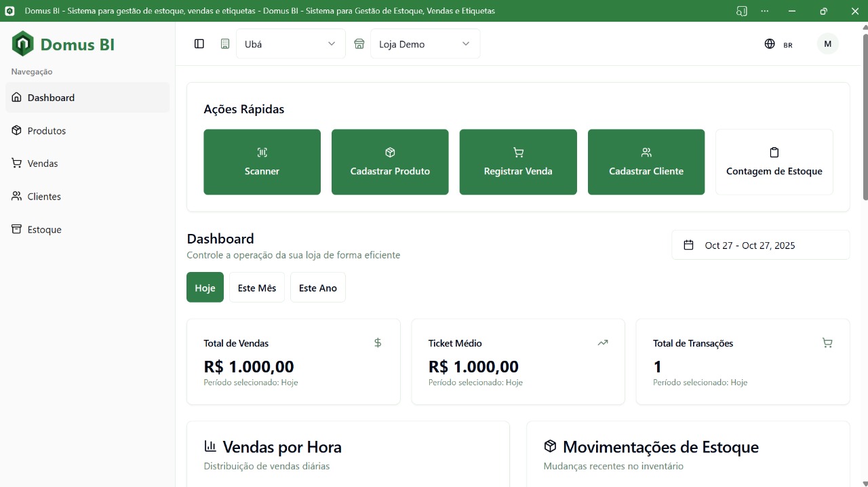868x487 pixels.
Task: Click the building icon beside Ubá
Action: pos(225,44)
